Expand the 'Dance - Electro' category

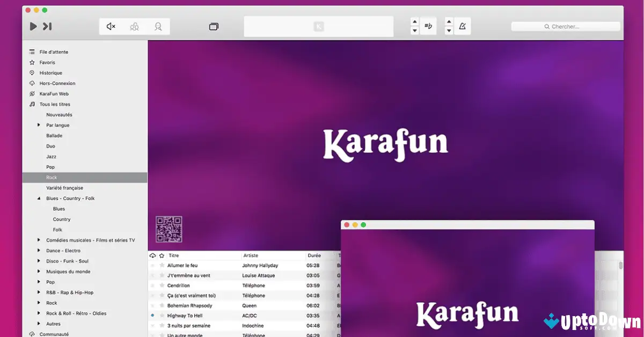pyautogui.click(x=38, y=251)
